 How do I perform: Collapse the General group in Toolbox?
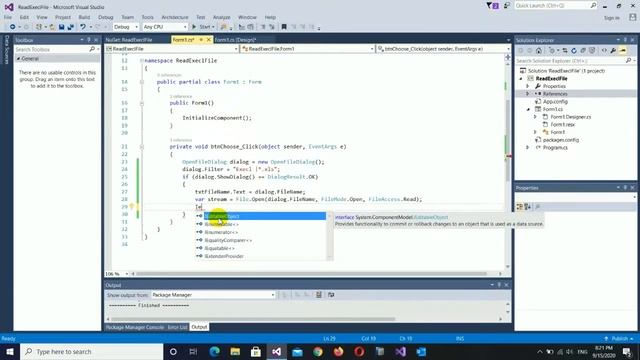coord(18,59)
